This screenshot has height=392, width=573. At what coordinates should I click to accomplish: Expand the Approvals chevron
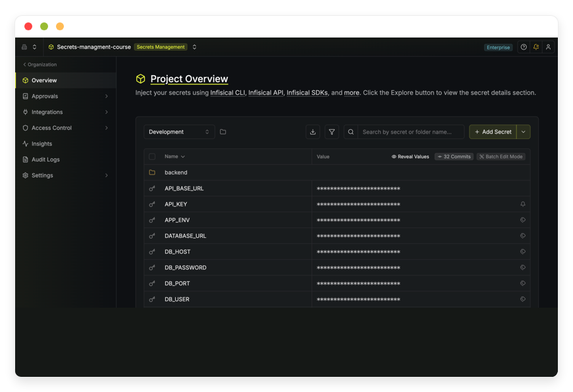pos(106,96)
